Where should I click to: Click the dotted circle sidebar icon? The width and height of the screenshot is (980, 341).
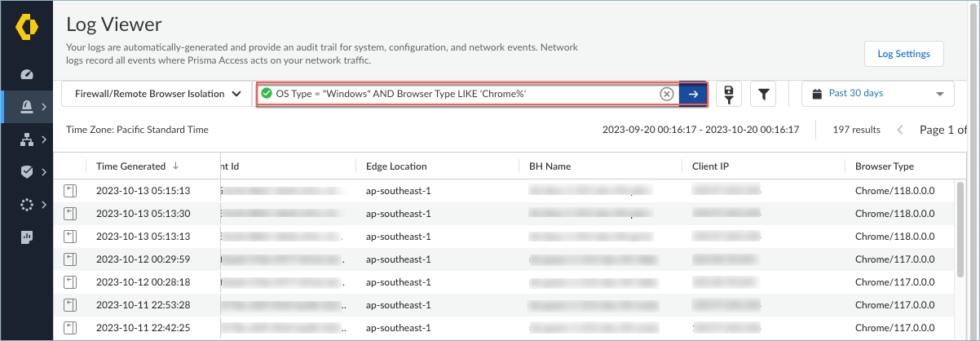point(26,205)
